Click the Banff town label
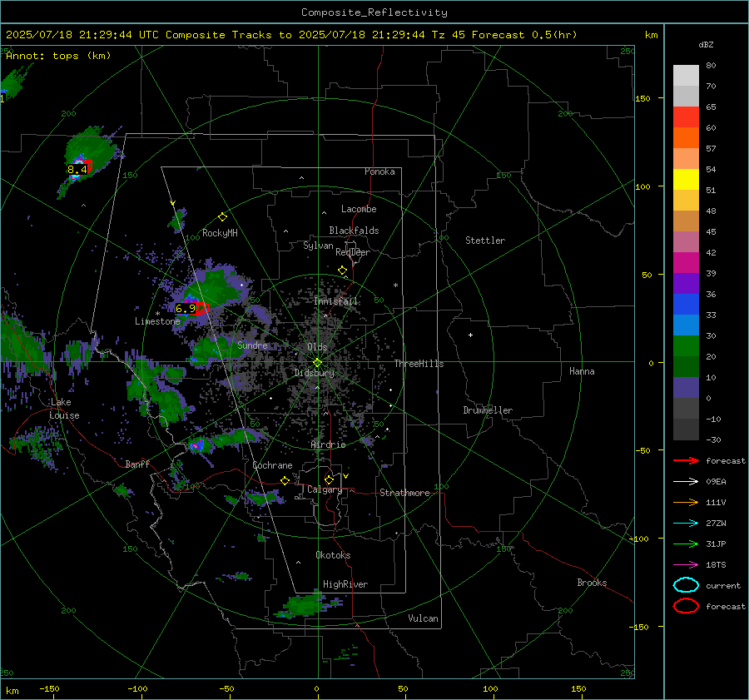 [x=137, y=464]
